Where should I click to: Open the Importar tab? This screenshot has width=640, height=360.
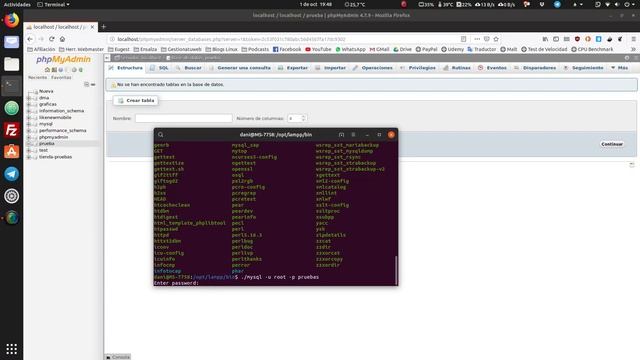(331, 68)
